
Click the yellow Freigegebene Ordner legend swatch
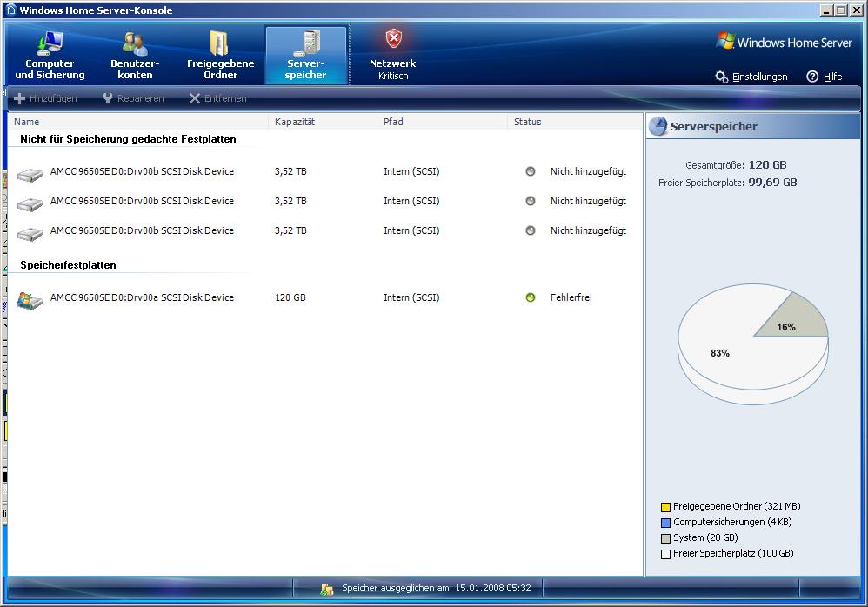point(665,507)
